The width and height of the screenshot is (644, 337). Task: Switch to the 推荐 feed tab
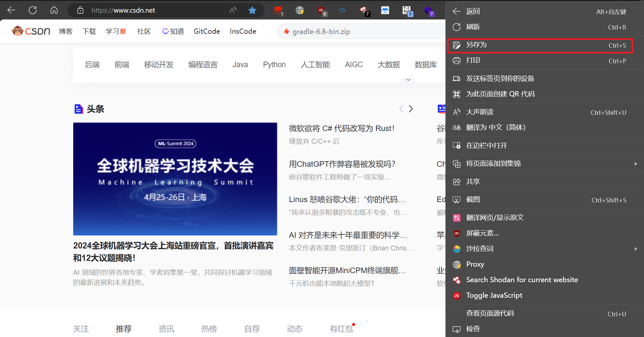tap(124, 329)
